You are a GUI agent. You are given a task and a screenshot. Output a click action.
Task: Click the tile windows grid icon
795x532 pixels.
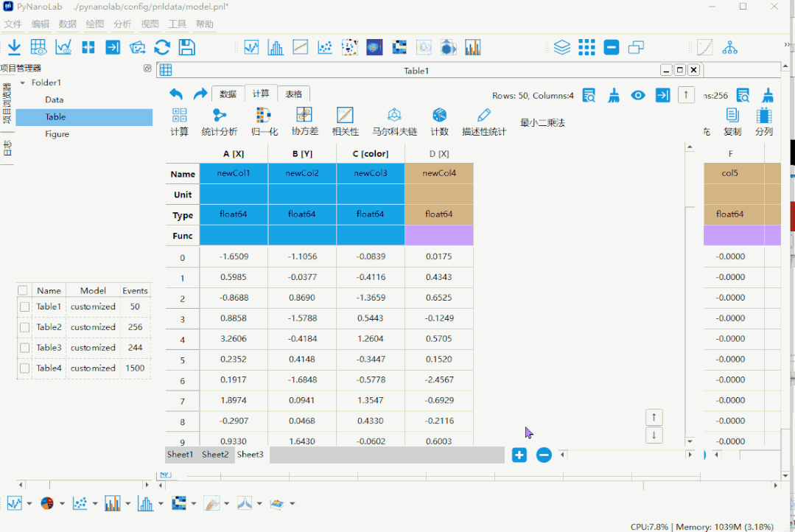[586, 47]
